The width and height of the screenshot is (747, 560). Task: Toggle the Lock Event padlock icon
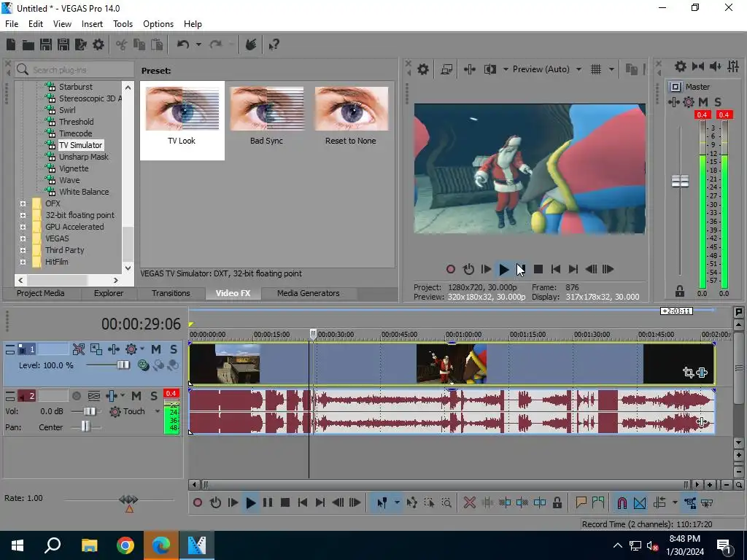[x=557, y=502]
